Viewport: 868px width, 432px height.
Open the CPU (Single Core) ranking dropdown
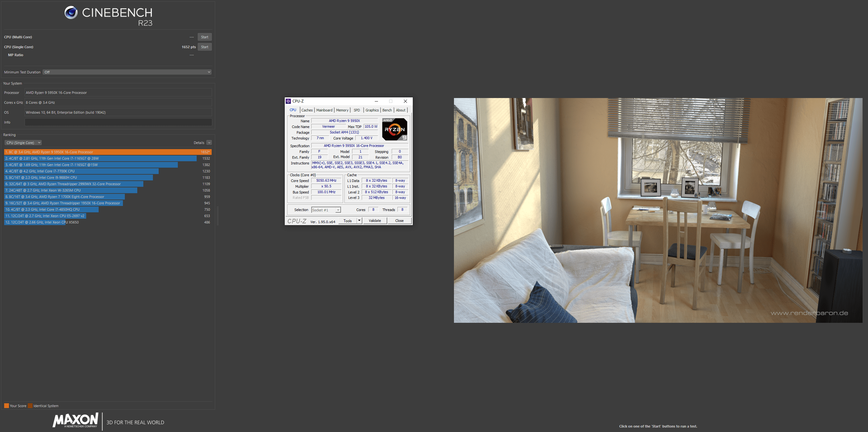pyautogui.click(x=23, y=142)
